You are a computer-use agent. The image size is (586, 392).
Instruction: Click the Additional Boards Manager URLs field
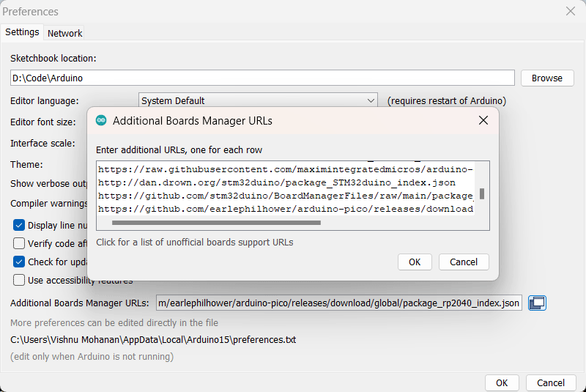tap(339, 303)
